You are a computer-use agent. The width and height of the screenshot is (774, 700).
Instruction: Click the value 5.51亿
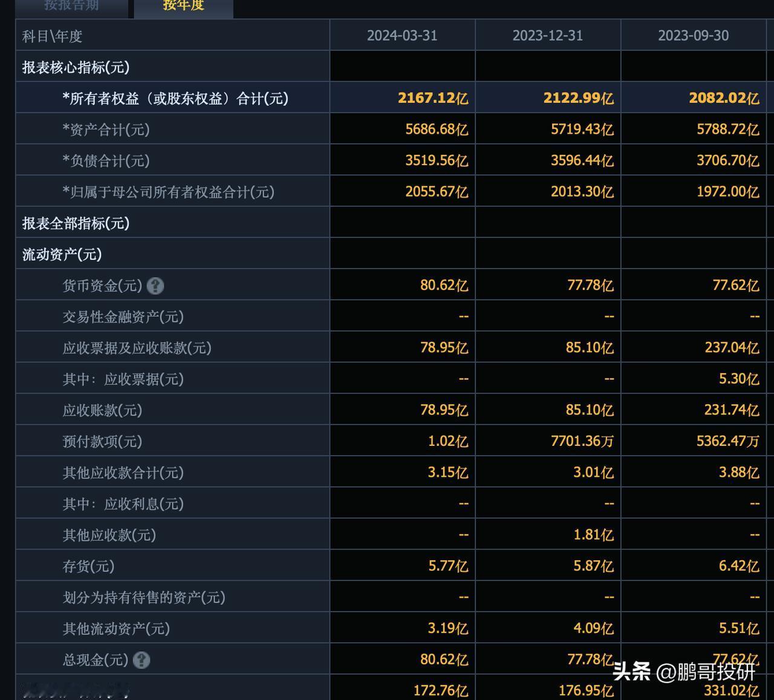click(x=739, y=629)
